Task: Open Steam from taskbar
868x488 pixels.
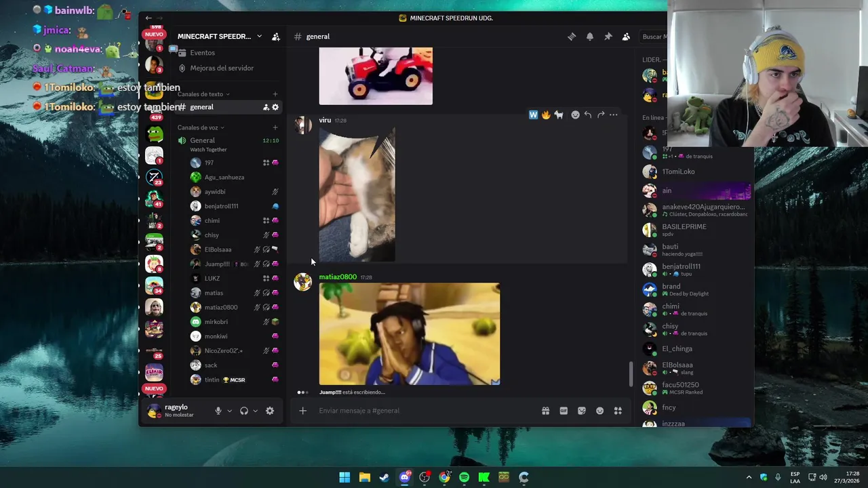Action: coord(384,477)
